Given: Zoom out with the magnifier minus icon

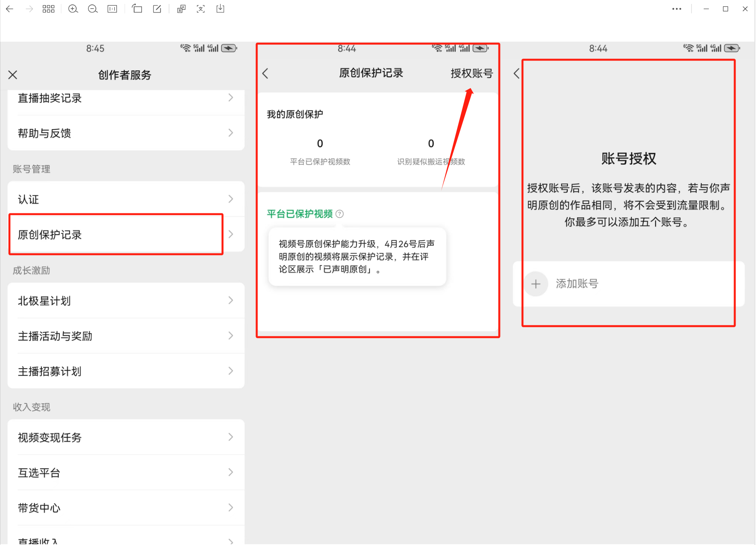Looking at the screenshot, I should 93,9.
